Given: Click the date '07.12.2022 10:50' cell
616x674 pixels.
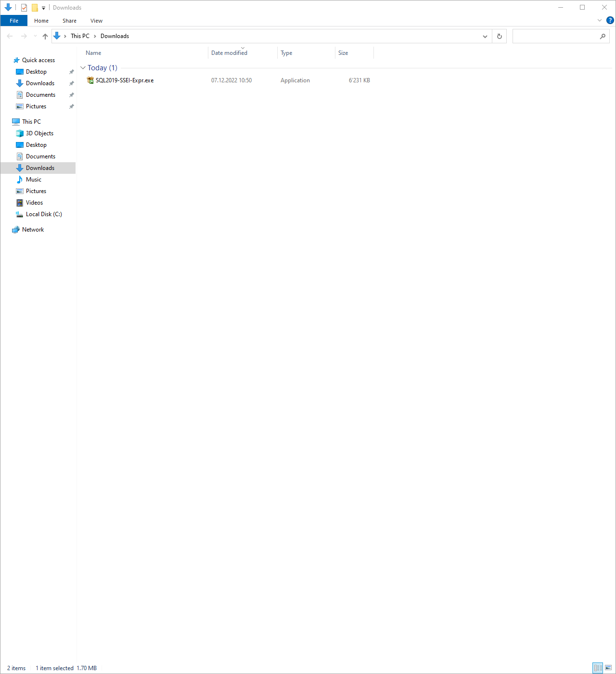Looking at the screenshot, I should pyautogui.click(x=231, y=80).
